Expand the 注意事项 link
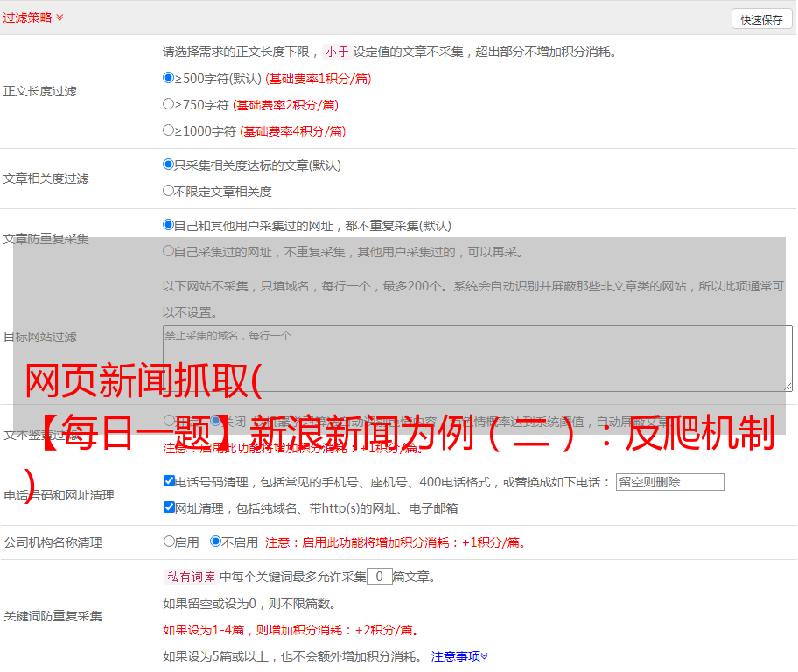This screenshot has width=798, height=672. click(x=459, y=655)
